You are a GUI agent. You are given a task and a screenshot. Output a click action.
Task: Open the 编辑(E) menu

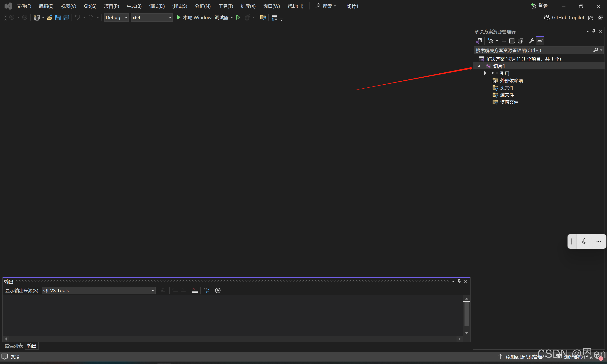click(x=46, y=6)
